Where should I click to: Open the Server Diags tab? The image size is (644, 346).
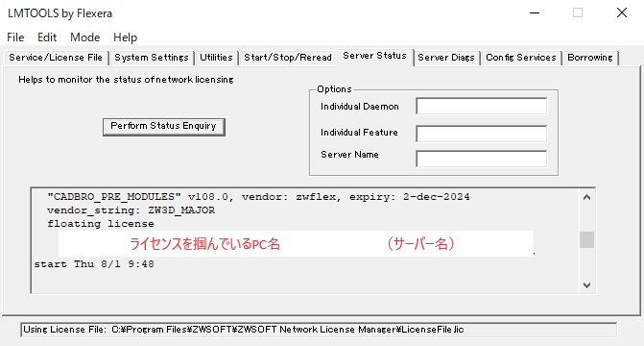coord(446,58)
